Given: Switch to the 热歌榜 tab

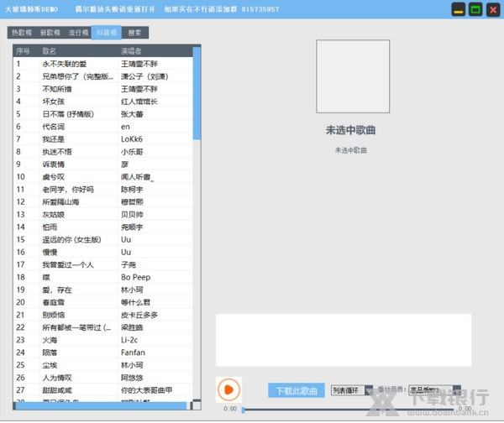Looking at the screenshot, I should [x=21, y=33].
